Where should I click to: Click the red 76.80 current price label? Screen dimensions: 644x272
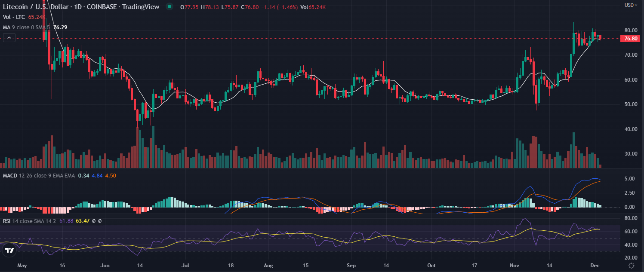(631, 39)
